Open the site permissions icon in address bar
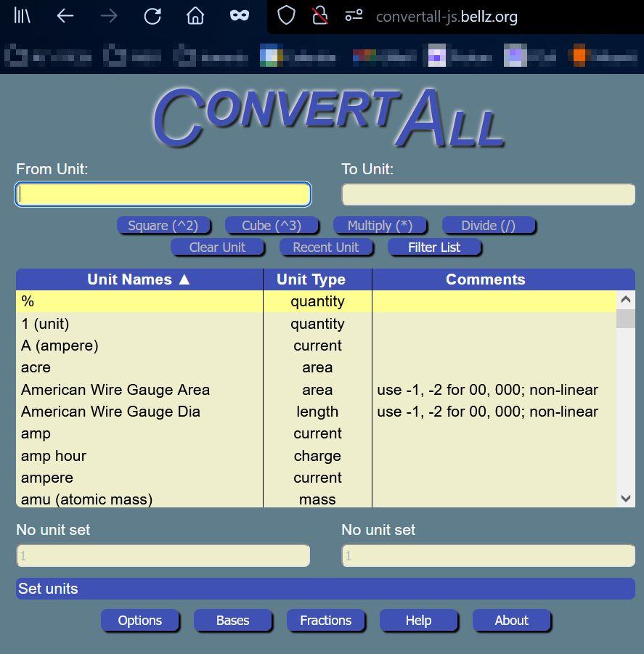 tap(354, 16)
